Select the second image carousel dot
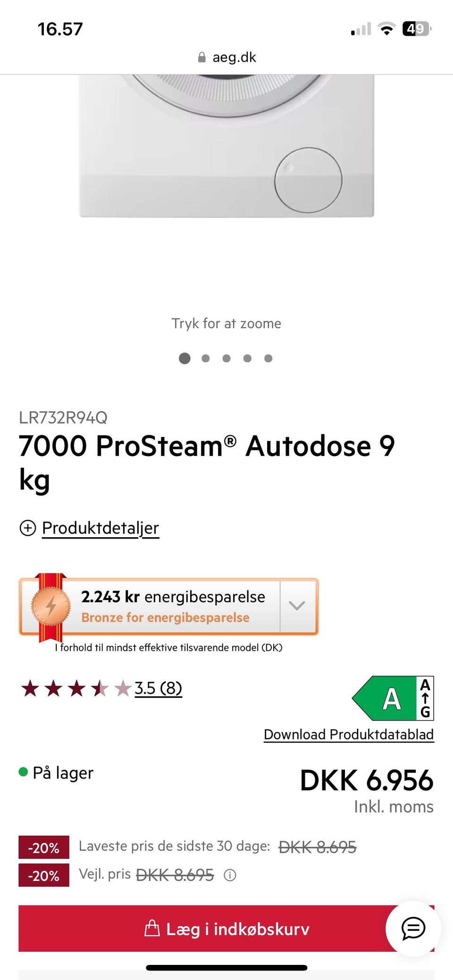This screenshot has width=453, height=980. click(205, 358)
